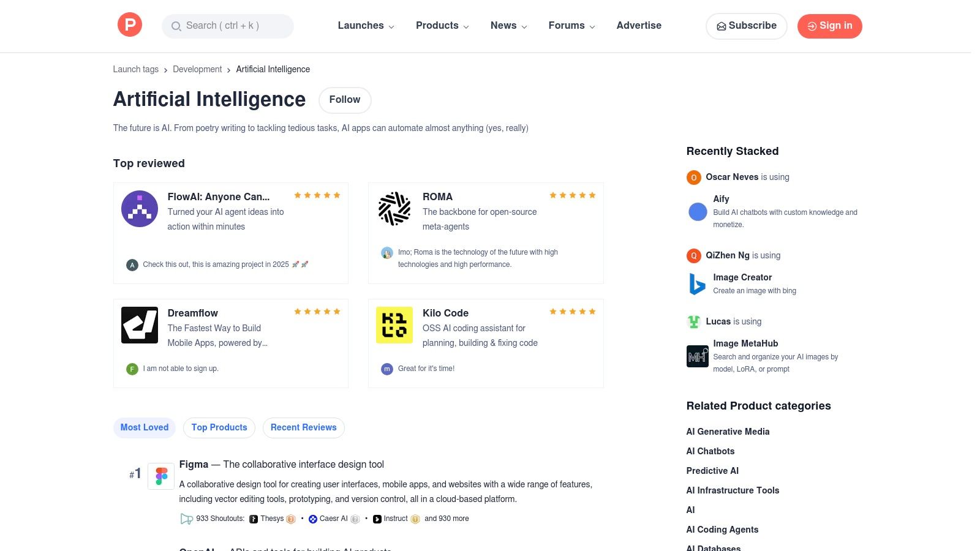Click the Image MetaHub icon
Viewport: 980px width, 551px height.
pos(697,356)
